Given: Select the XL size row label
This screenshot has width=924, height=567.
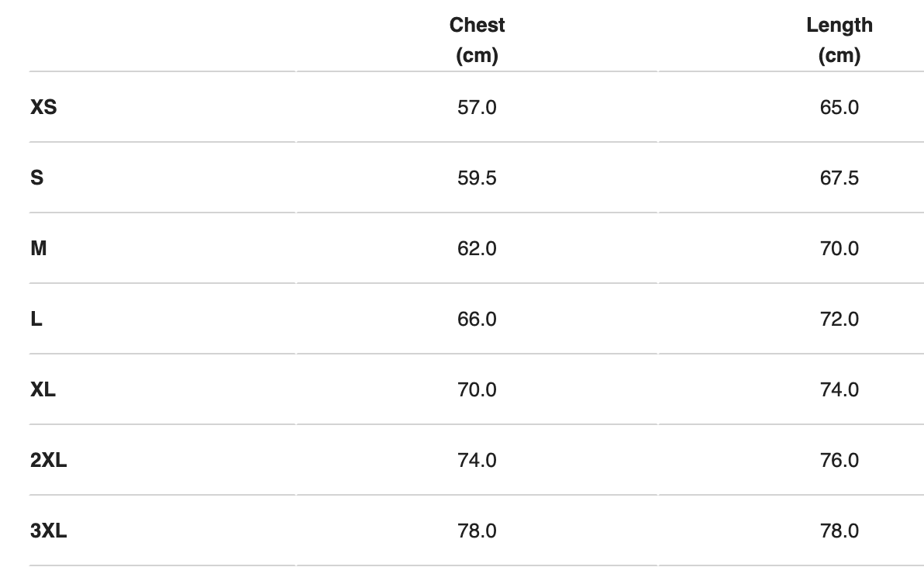Looking at the screenshot, I should (43, 389).
